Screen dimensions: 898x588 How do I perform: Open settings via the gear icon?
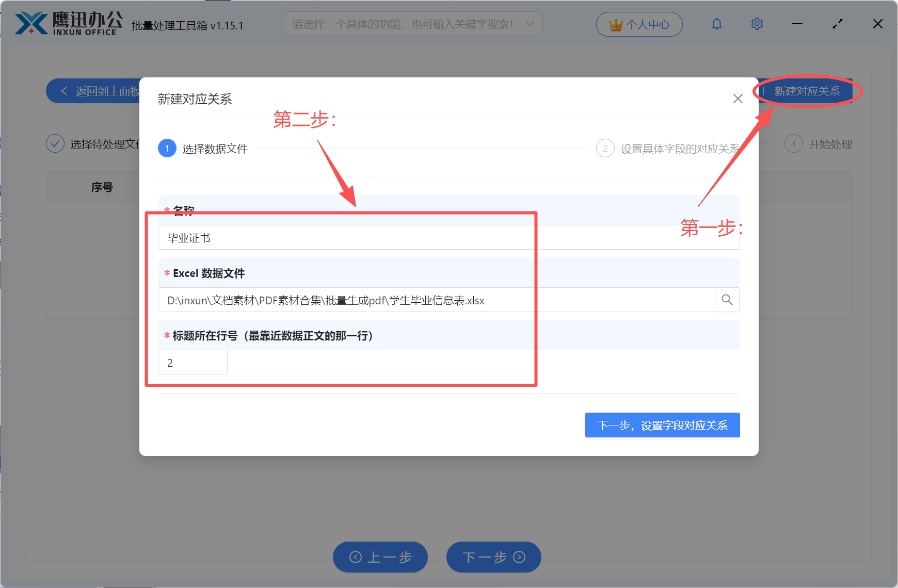757,24
